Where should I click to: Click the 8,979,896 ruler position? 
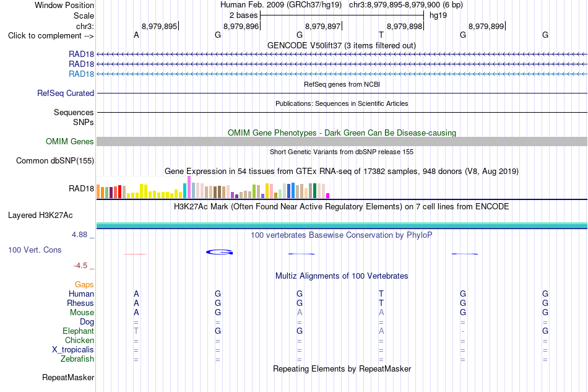coord(241,26)
